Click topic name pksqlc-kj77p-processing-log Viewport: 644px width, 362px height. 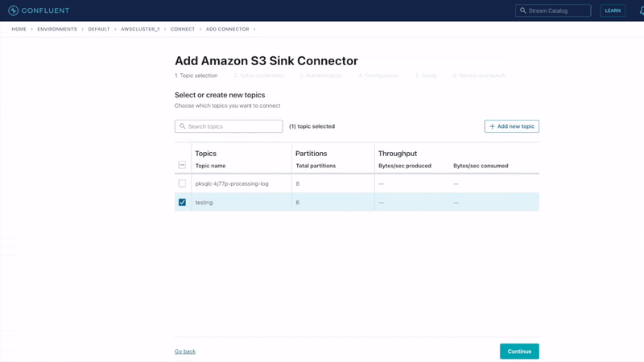point(232,183)
